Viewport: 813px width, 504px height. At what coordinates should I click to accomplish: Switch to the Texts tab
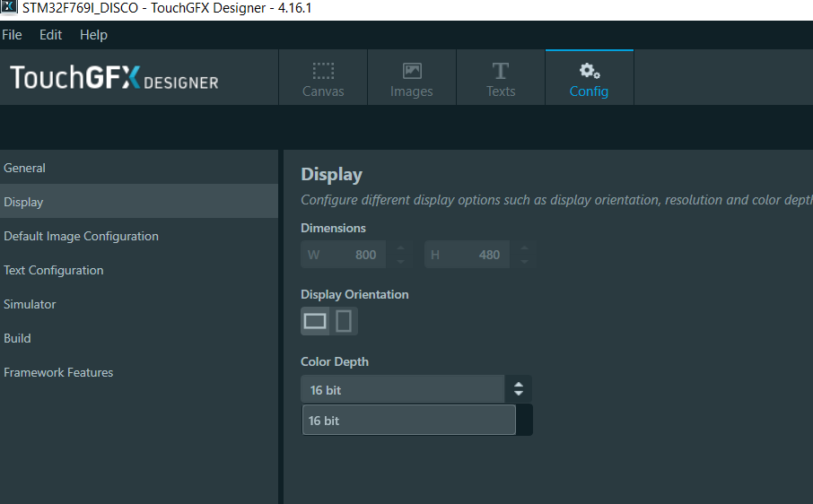point(501,78)
